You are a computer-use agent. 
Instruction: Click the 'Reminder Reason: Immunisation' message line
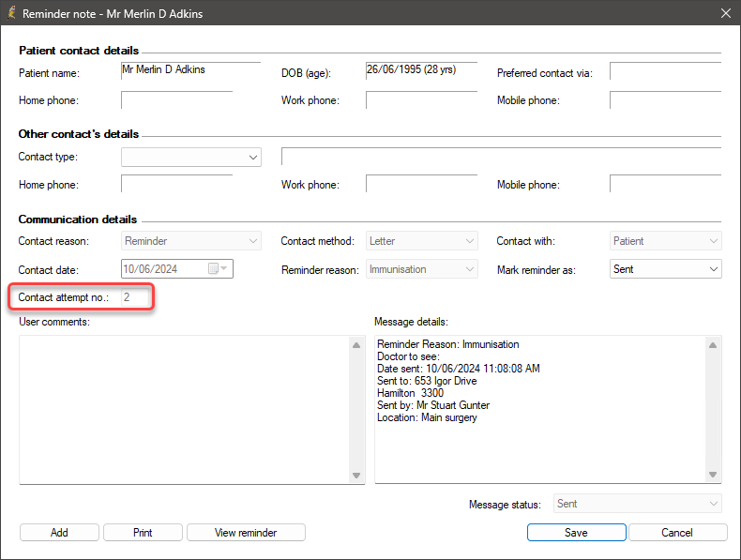click(x=448, y=344)
